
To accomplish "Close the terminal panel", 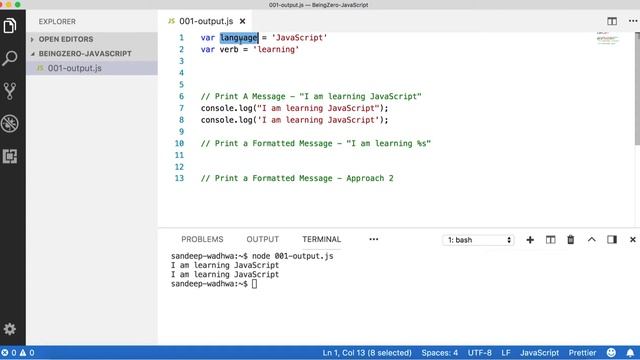I will [x=633, y=240].
